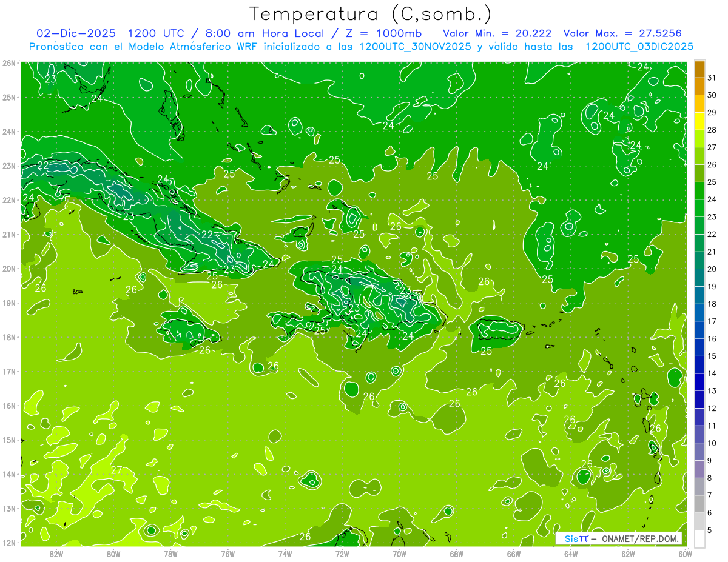Click the latitude label '14N'
This screenshot has height=562, width=728.
coord(8,474)
